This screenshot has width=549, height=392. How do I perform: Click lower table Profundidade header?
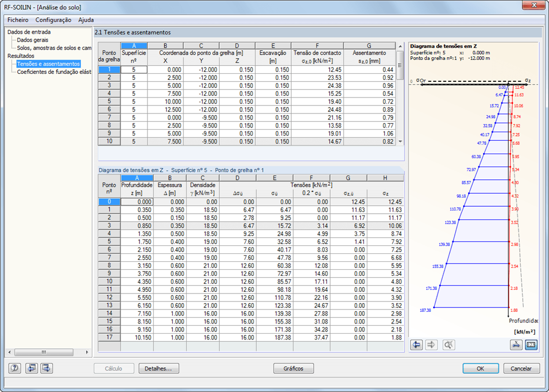tap(137, 189)
